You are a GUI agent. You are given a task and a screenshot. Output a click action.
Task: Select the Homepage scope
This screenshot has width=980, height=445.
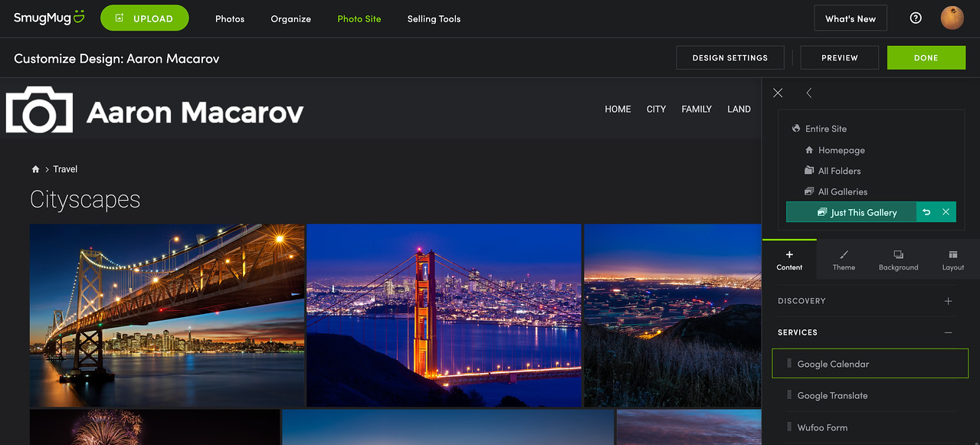click(834, 150)
